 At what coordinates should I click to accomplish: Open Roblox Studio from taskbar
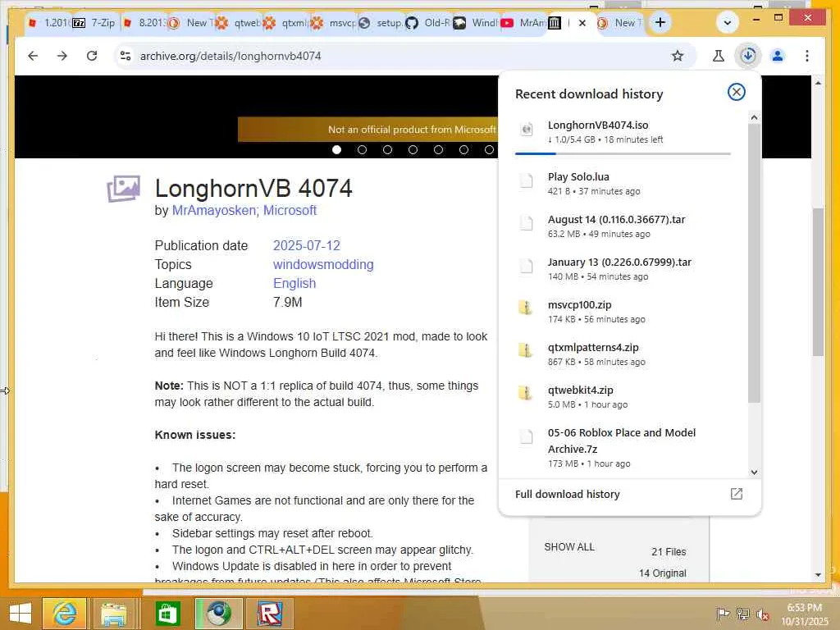point(270,614)
